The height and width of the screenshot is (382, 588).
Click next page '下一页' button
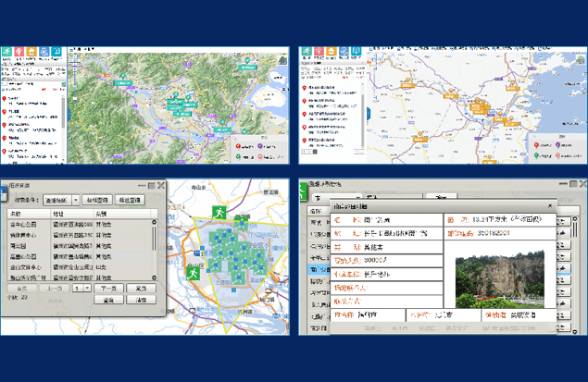click(x=108, y=288)
